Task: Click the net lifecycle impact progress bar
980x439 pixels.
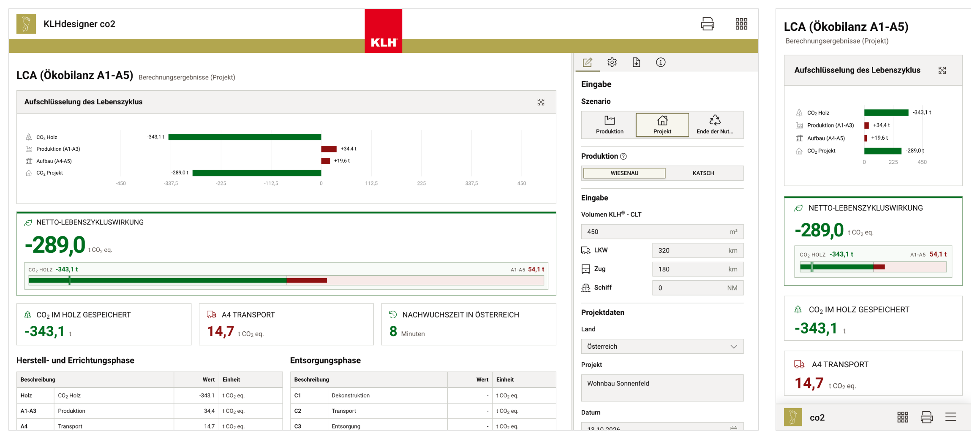Action: click(286, 280)
